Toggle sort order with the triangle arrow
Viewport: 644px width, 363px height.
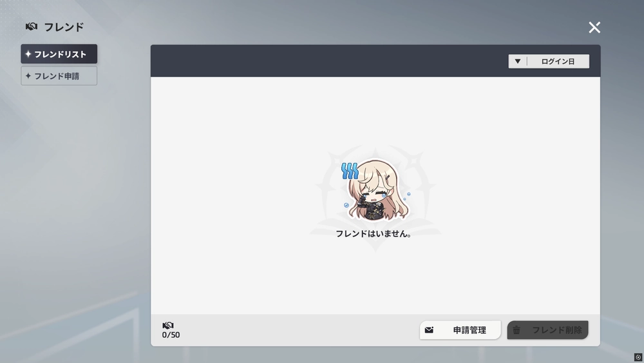point(518,61)
